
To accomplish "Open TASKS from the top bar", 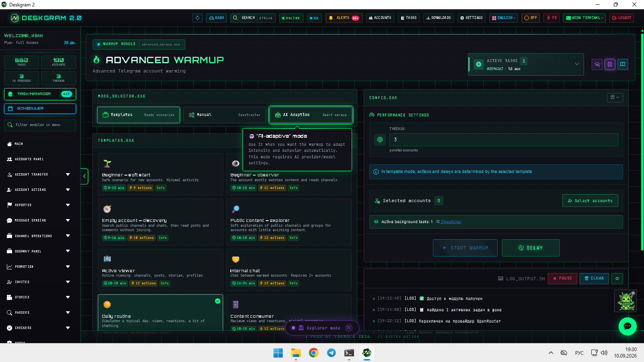I will pyautogui.click(x=409, y=18).
